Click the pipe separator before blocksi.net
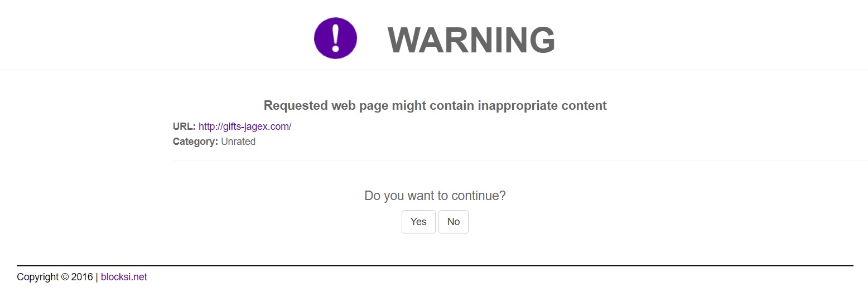 (97, 277)
